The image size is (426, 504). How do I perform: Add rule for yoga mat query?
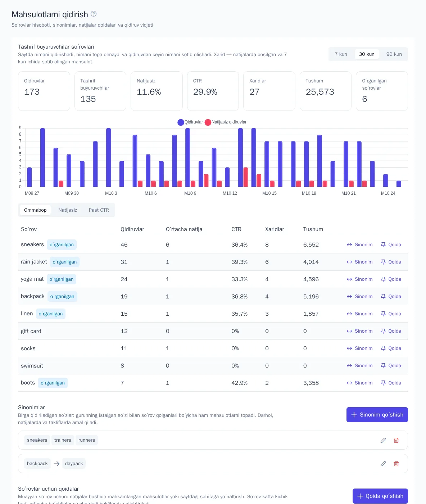coord(391,279)
